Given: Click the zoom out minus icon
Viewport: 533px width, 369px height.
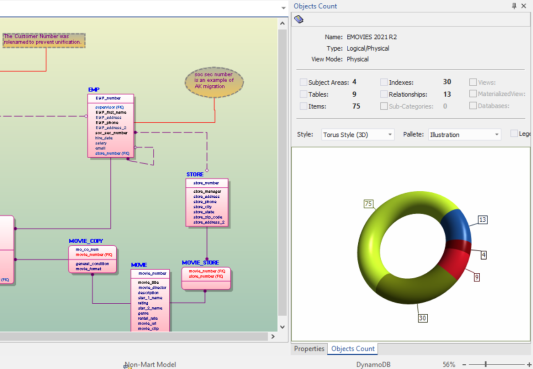Looking at the screenshot, I should (x=464, y=364).
